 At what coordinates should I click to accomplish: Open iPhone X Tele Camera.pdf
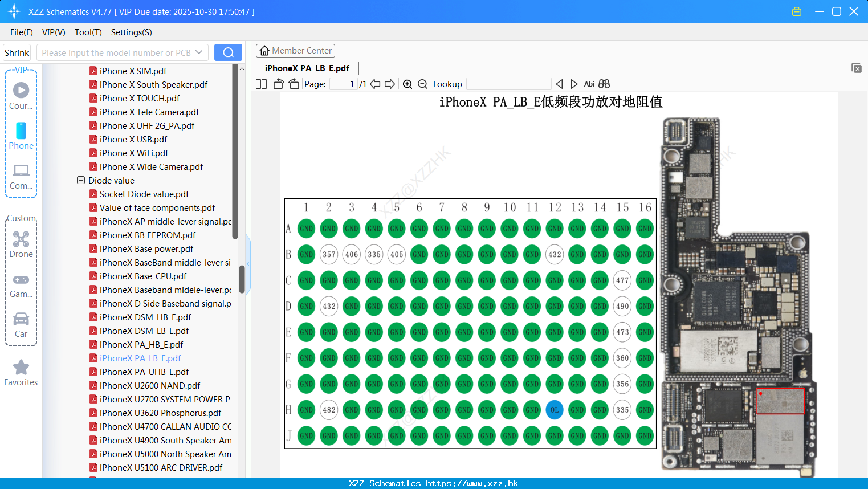149,112
